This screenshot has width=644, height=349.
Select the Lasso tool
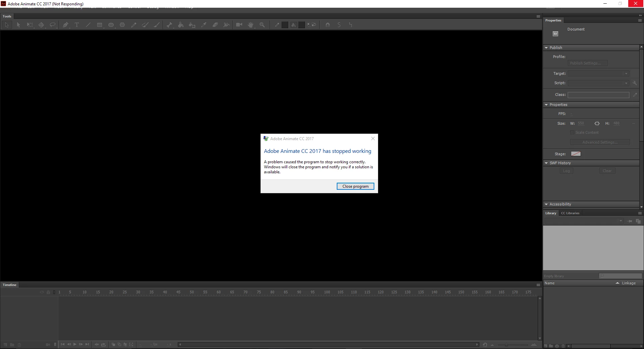(53, 25)
